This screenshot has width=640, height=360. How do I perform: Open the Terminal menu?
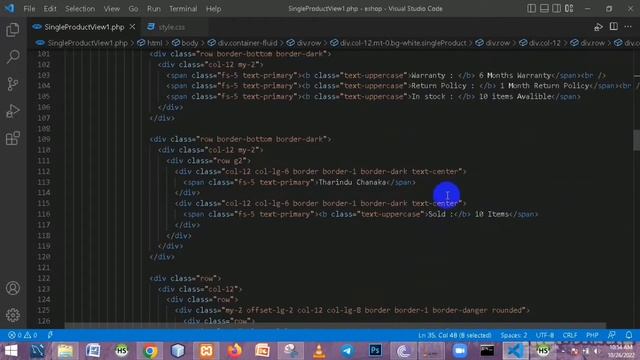coord(183,9)
